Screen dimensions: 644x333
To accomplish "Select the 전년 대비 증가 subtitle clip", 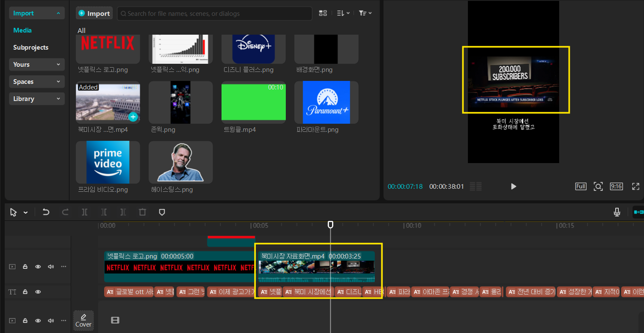I will coord(530,292).
